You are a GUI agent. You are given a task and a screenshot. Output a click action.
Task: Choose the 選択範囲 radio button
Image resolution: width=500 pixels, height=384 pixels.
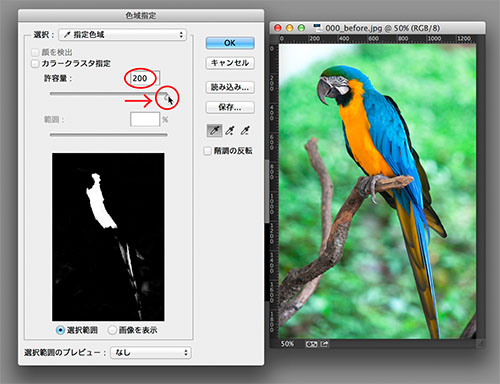[x=60, y=330]
